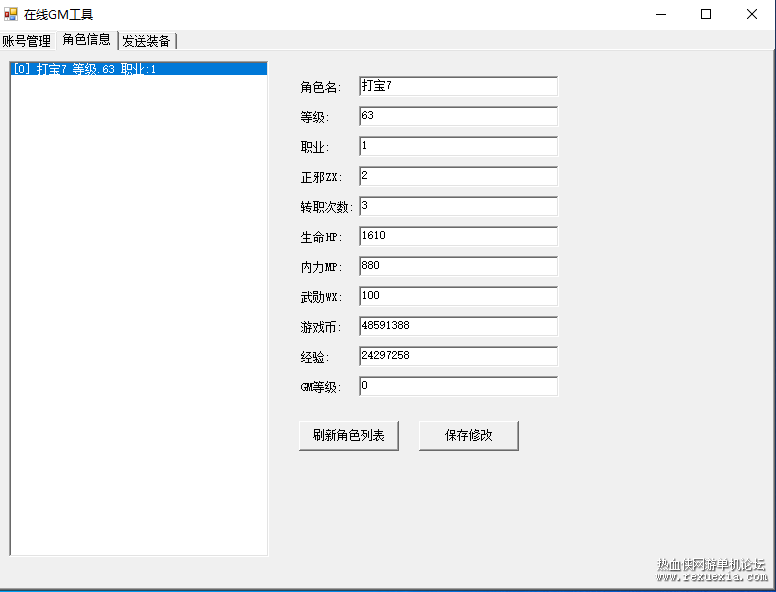Click the 在线GM工具 app icon in title bar
The height and width of the screenshot is (592, 776).
pyautogui.click(x=11, y=14)
